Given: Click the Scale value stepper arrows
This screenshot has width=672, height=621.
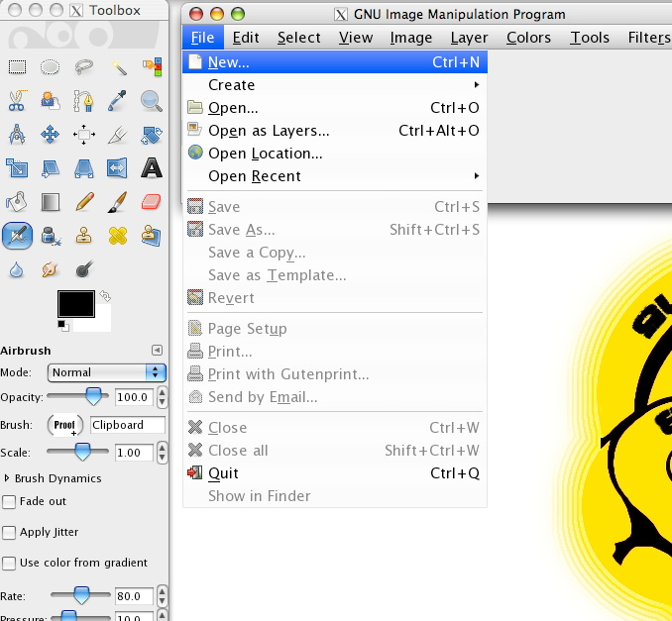Looking at the screenshot, I should click(162, 453).
